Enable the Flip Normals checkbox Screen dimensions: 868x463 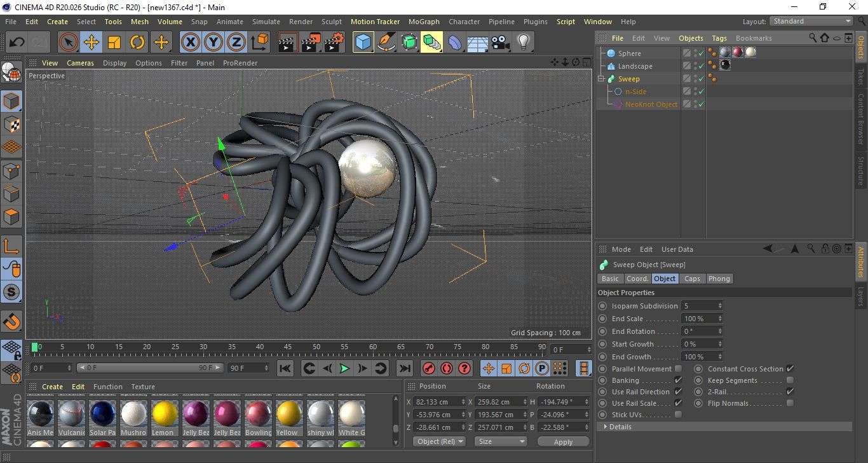(x=790, y=403)
